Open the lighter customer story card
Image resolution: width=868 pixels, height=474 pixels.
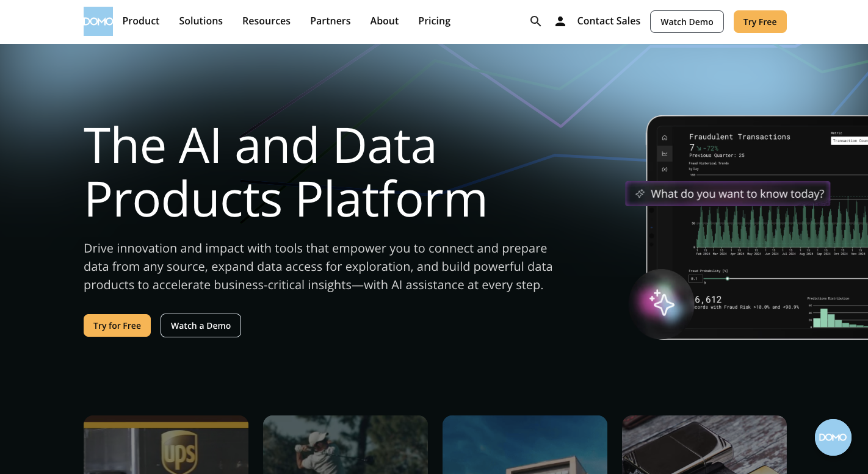(x=704, y=445)
